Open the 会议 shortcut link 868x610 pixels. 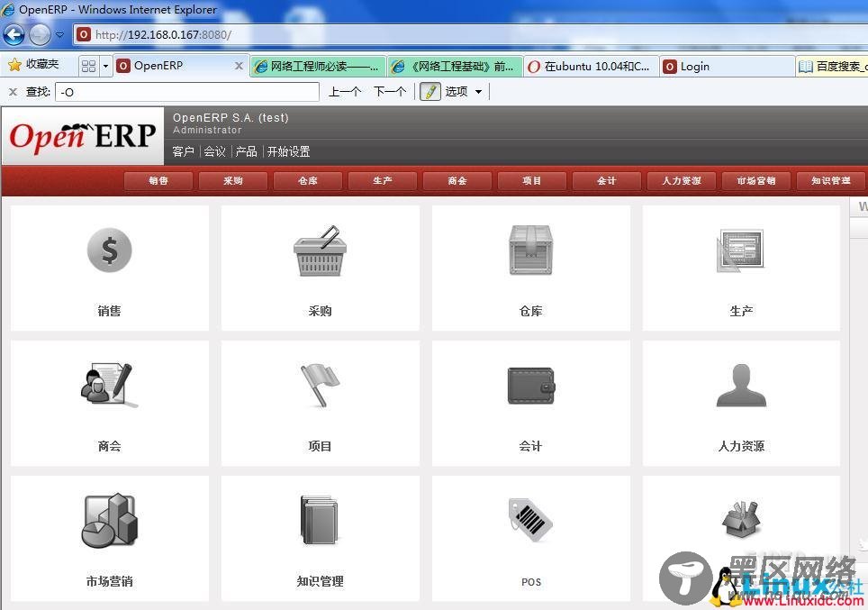(x=215, y=151)
